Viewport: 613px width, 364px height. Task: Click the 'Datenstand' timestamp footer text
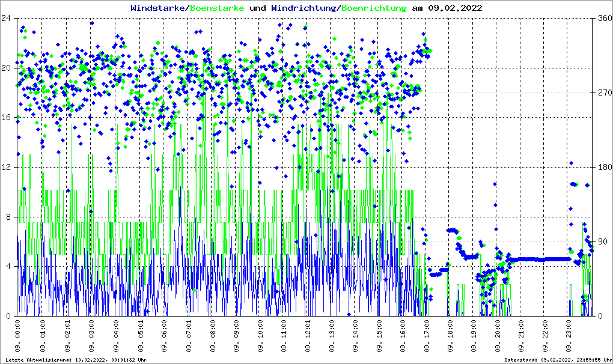[x=558, y=360]
